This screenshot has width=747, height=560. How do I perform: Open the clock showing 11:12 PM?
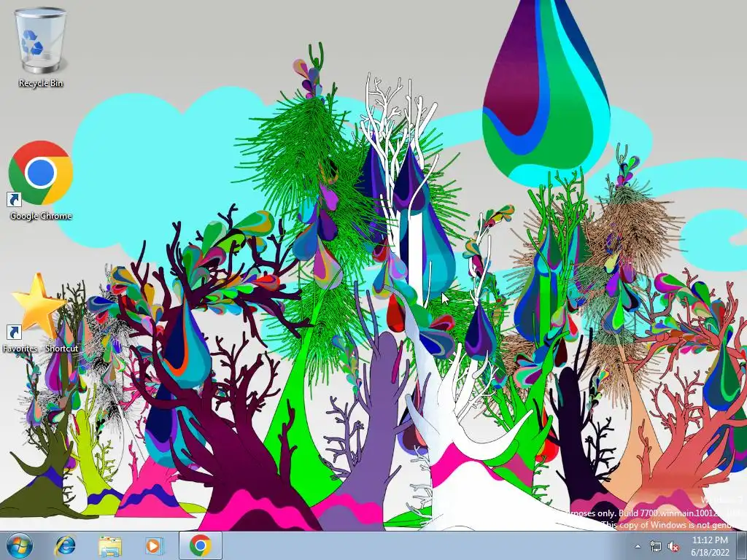(710, 546)
